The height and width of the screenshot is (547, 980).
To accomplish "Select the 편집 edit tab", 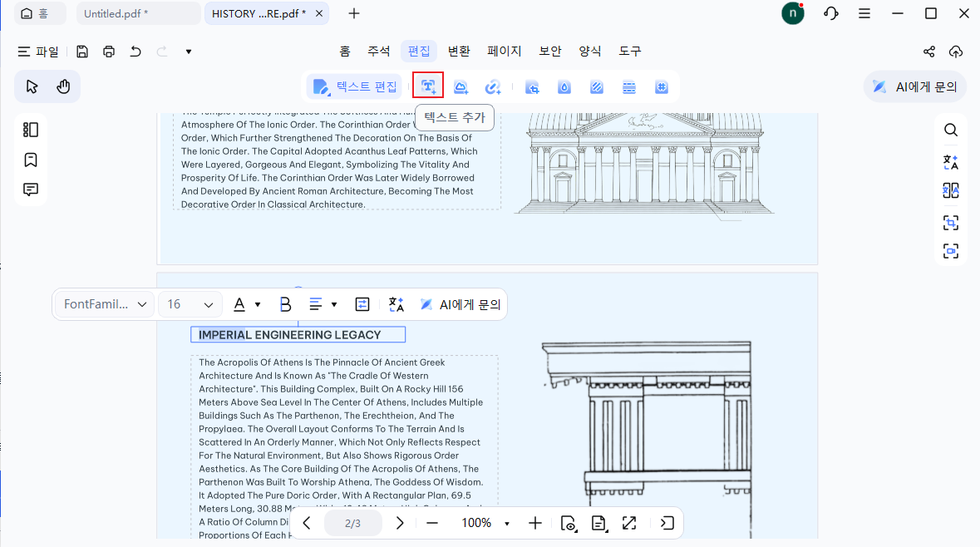I will point(419,52).
